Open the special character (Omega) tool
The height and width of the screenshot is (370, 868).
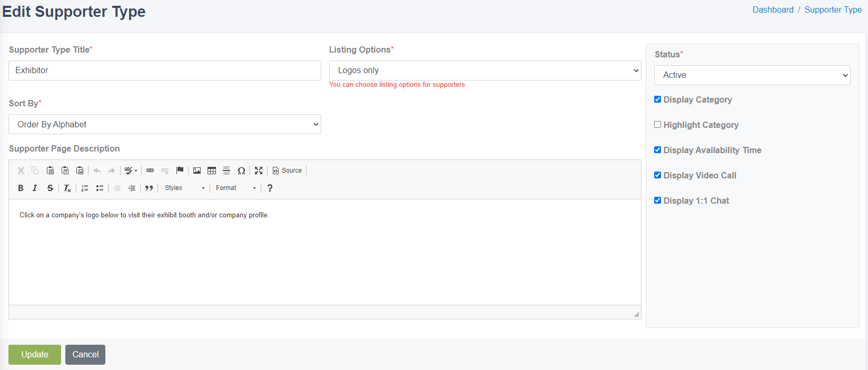pyautogui.click(x=241, y=171)
